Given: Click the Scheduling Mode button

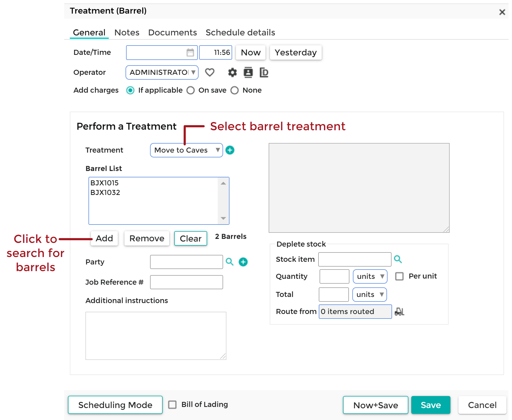Looking at the screenshot, I should tap(115, 405).
